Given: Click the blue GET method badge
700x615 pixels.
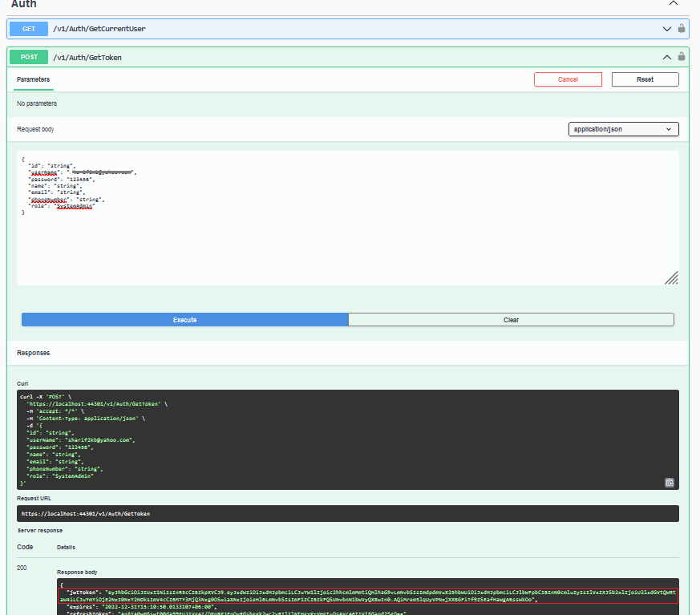Looking at the screenshot, I should pyautogui.click(x=29, y=29).
